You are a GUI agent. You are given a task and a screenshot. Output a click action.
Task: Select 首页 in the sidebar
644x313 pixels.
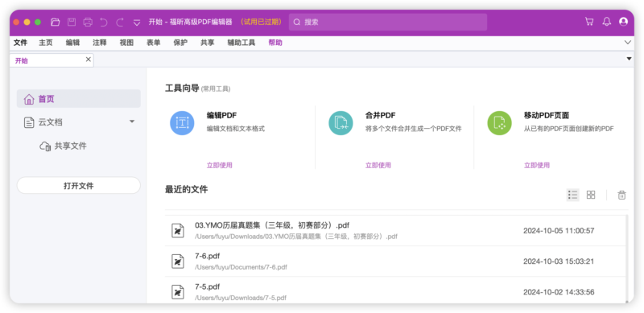[78, 99]
